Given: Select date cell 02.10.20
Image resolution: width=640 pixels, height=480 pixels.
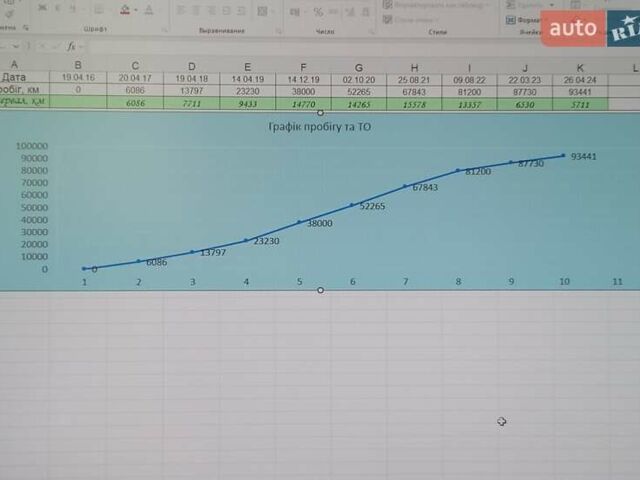Looking at the screenshot, I should 359,80.
